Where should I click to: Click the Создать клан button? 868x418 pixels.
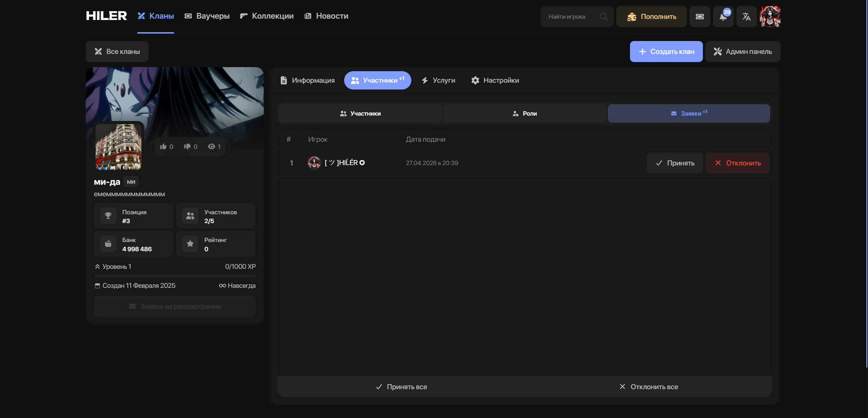[666, 52]
